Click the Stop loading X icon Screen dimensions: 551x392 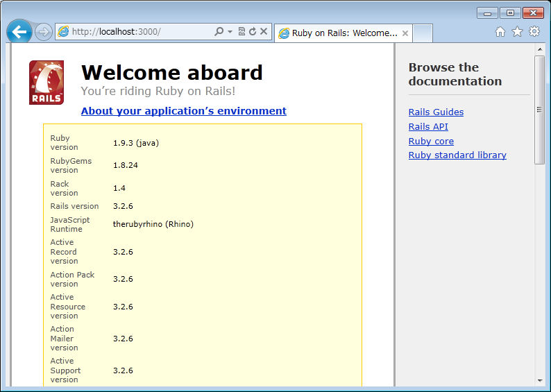(x=264, y=32)
